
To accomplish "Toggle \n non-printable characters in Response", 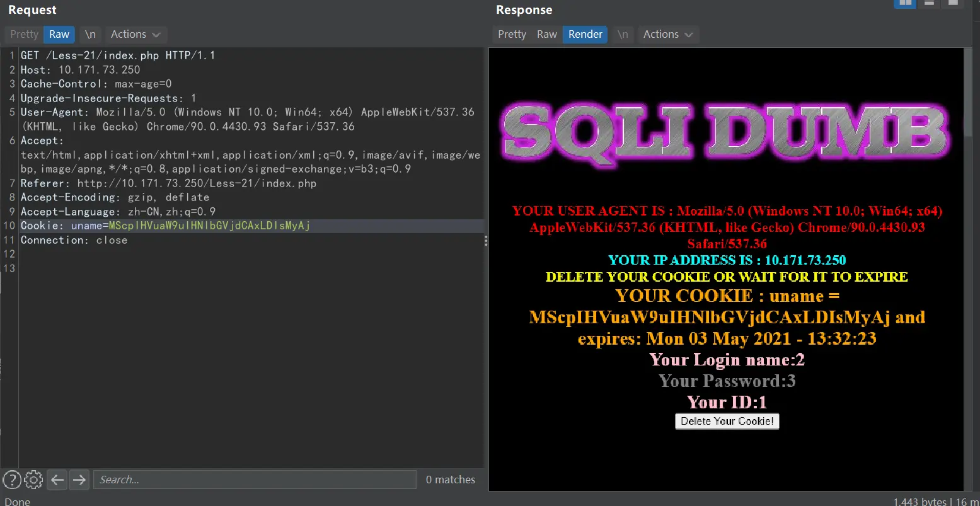I will (x=623, y=34).
